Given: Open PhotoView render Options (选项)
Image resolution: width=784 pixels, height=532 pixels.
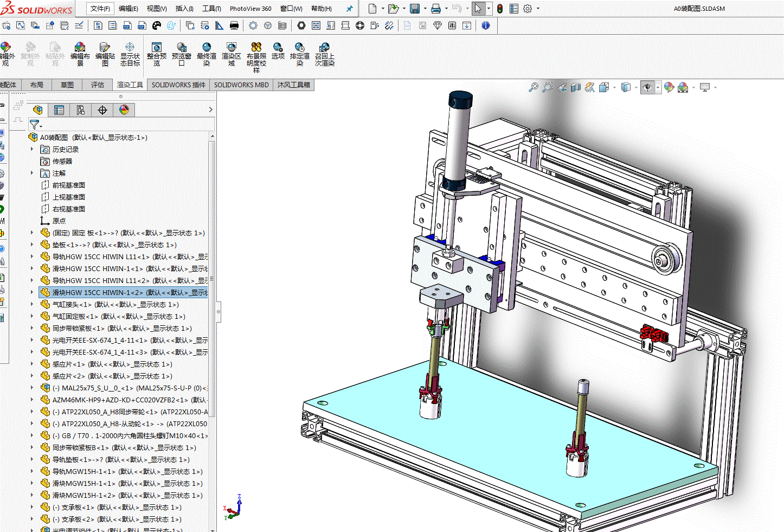Looking at the screenshot, I should pos(278,50).
